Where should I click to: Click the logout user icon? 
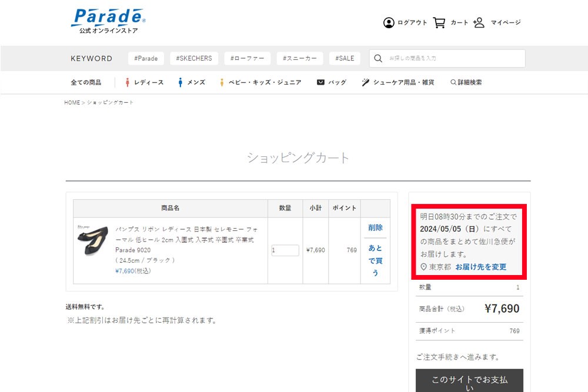389,23
